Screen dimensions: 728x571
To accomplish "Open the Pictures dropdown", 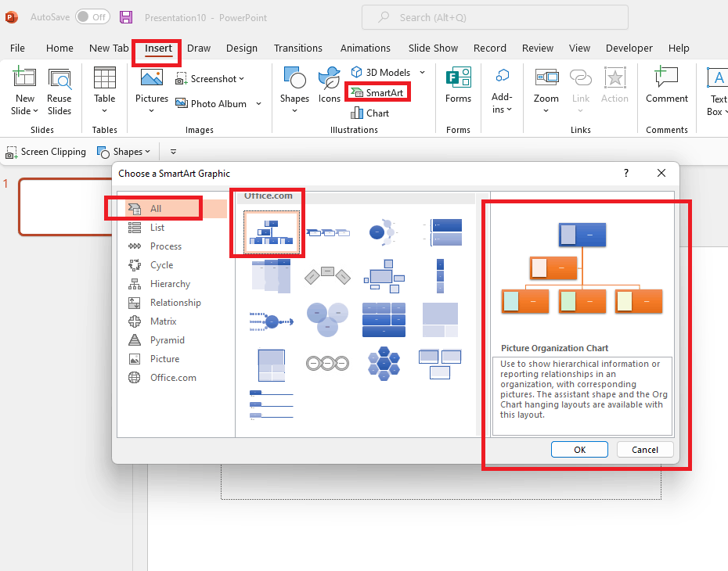I will [x=151, y=91].
